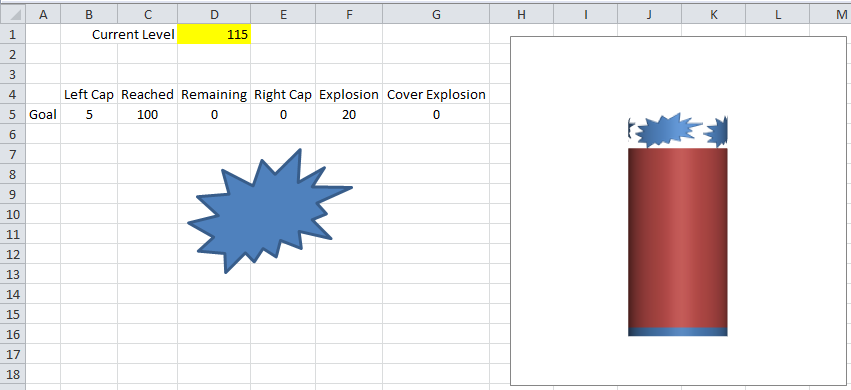Click row 1 header to select the row
This screenshot has height=390, width=851.
tap(12, 35)
